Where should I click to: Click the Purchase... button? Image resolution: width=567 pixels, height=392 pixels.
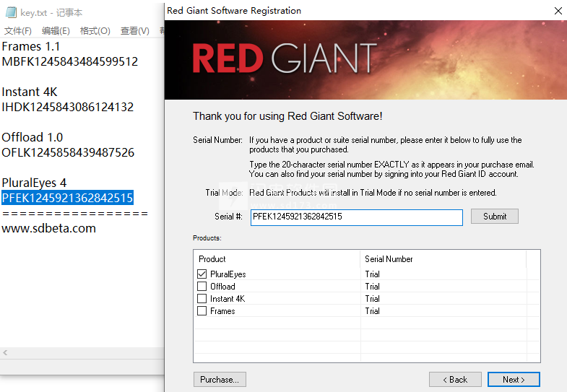(220, 380)
